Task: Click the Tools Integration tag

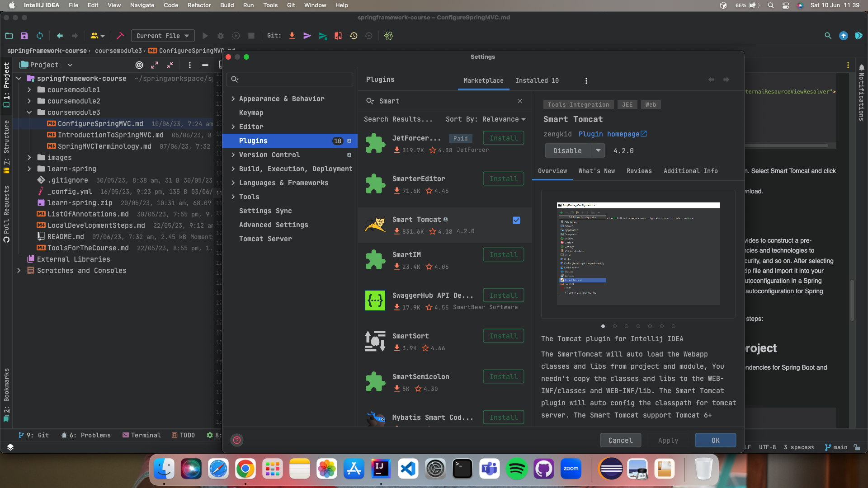Action: [x=578, y=105]
